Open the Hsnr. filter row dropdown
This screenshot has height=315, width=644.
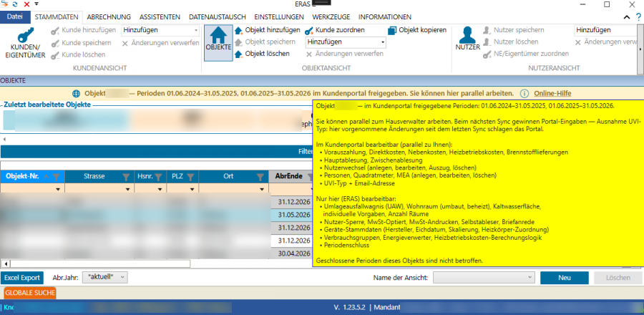click(x=160, y=189)
